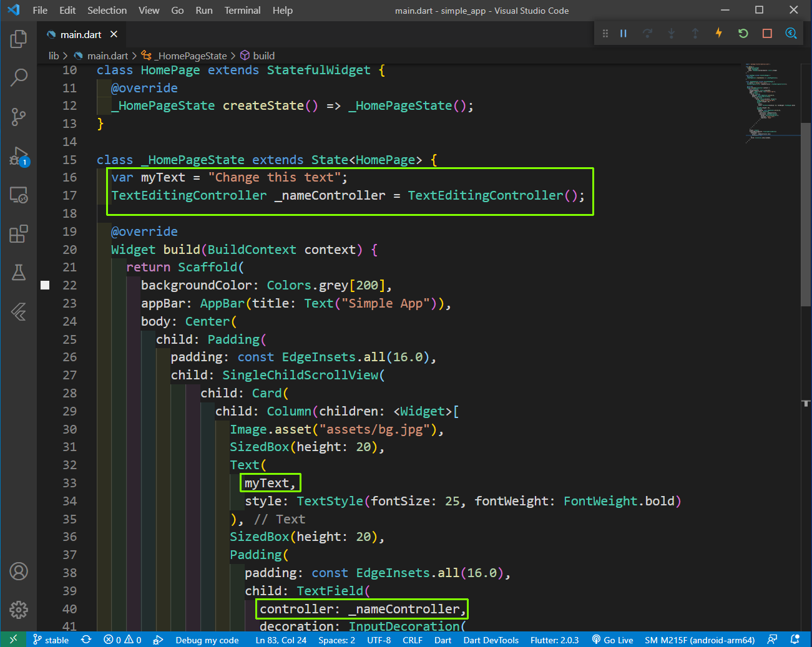Open the Go menu
812x647 pixels.
coord(177,11)
